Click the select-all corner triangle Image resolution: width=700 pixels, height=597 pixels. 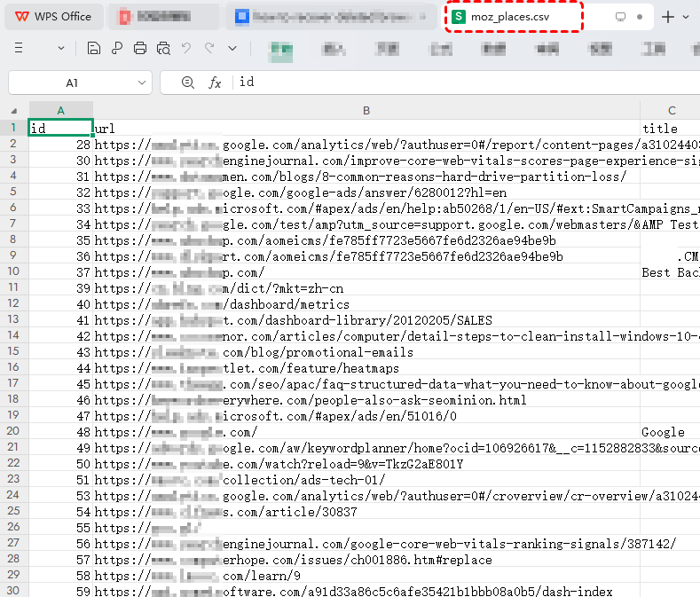click(x=13, y=111)
